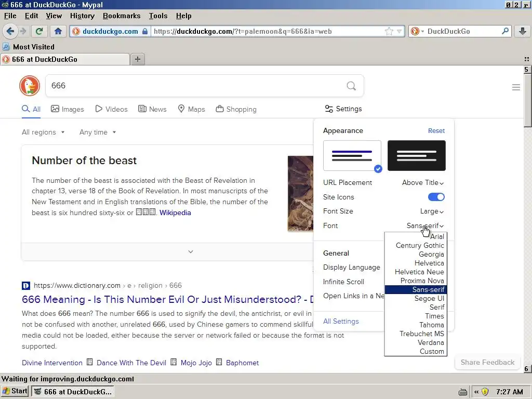Open the URL bar history dropdown arrow
The width and height of the screenshot is (532, 399).
pos(399,31)
